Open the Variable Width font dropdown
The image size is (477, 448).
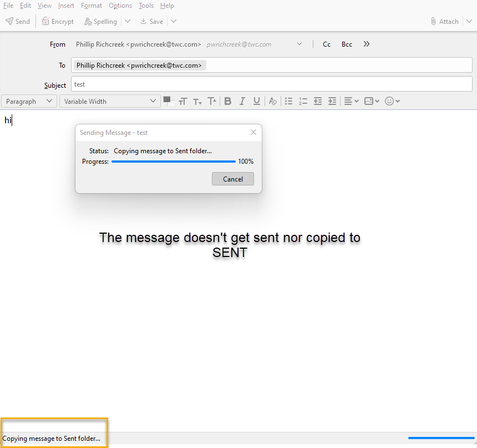[110, 101]
